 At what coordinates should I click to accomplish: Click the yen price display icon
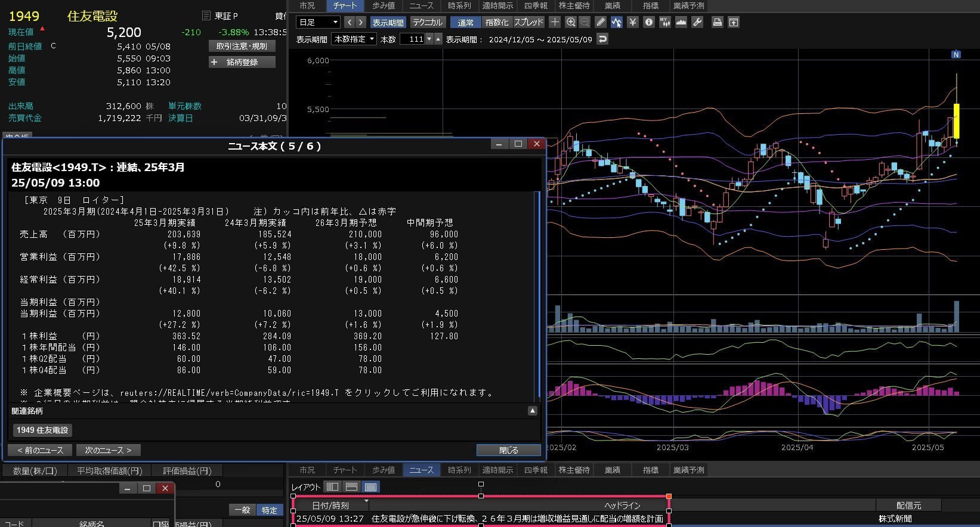633,22
